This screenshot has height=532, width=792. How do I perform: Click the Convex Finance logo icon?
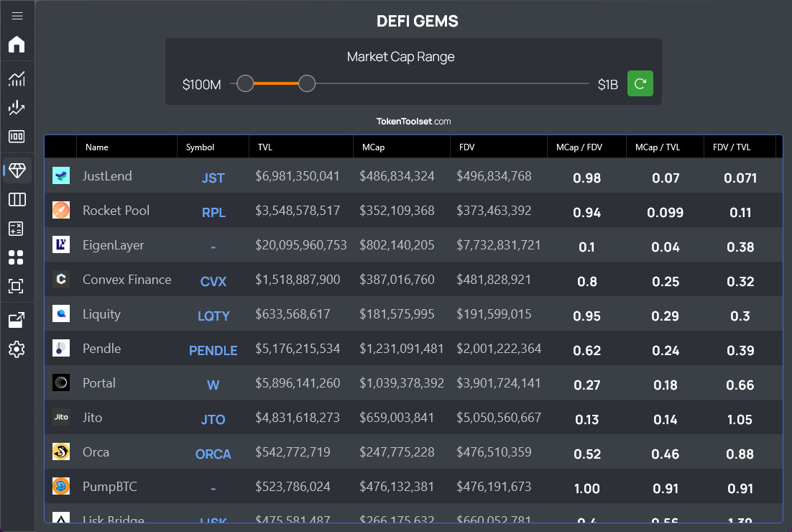[x=61, y=279]
